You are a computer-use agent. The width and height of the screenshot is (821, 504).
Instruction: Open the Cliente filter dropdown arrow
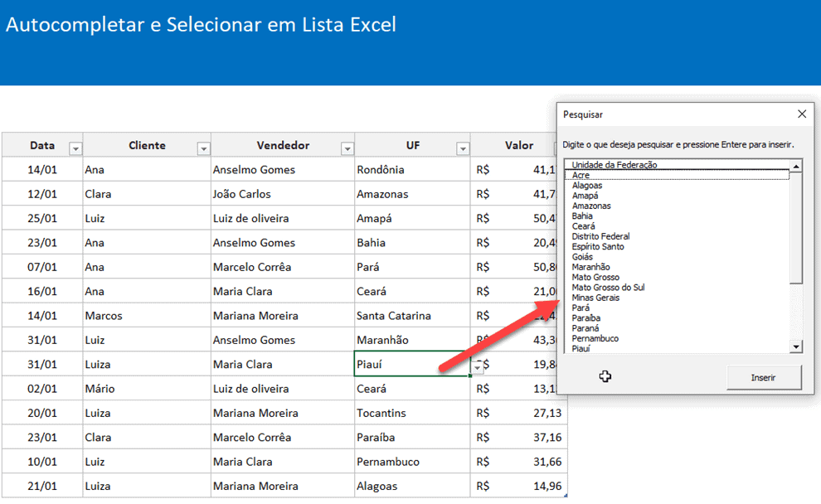pyautogui.click(x=203, y=148)
